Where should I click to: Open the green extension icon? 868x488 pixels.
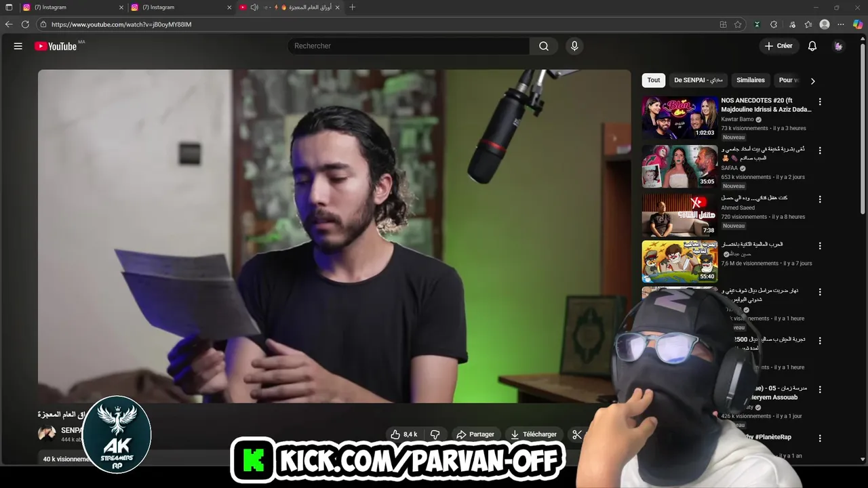tap(757, 24)
